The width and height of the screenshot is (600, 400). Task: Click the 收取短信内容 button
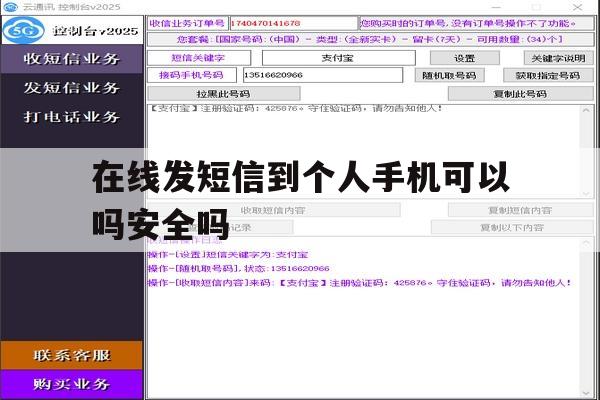(273, 210)
